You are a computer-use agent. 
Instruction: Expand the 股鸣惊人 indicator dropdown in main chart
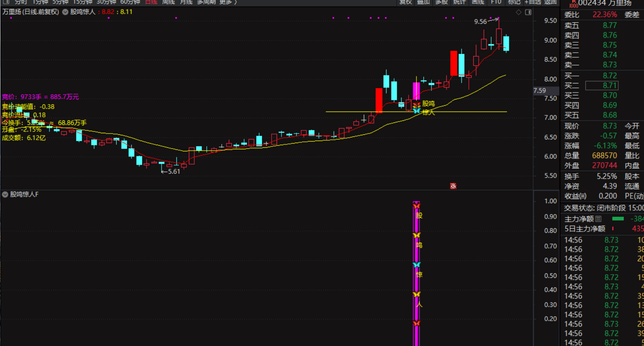(65, 12)
